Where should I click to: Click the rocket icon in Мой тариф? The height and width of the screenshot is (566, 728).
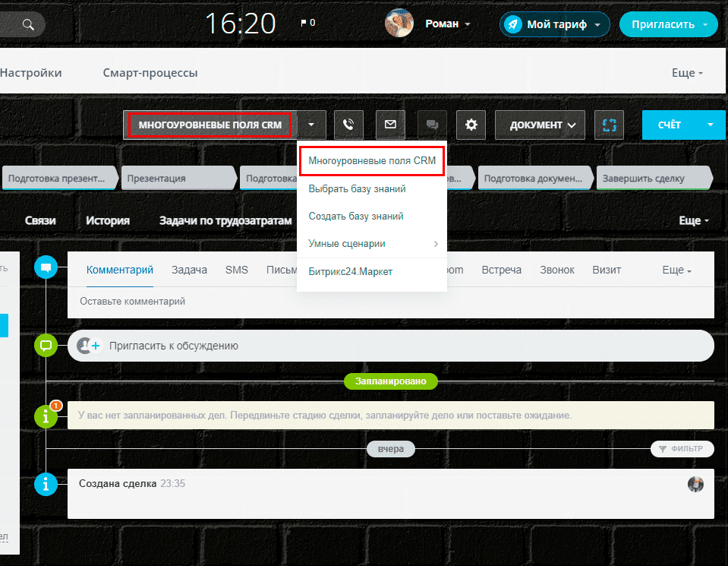point(513,24)
